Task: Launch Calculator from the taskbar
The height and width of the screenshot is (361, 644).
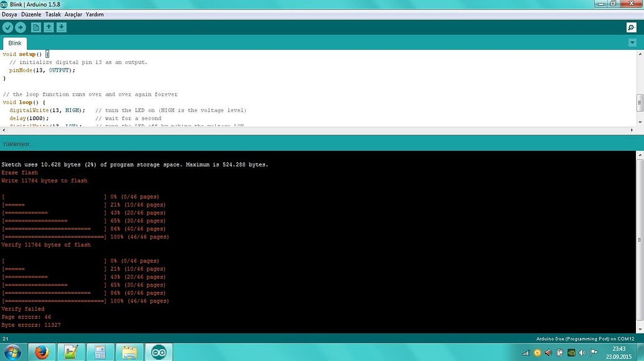Action: (x=100, y=352)
